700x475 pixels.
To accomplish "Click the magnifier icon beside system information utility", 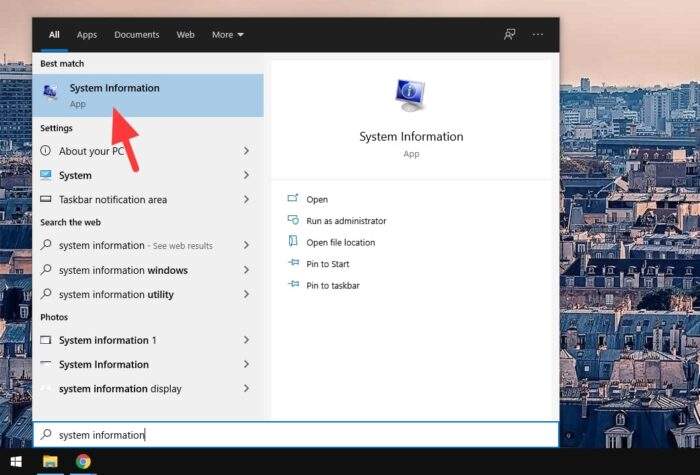I will point(46,294).
